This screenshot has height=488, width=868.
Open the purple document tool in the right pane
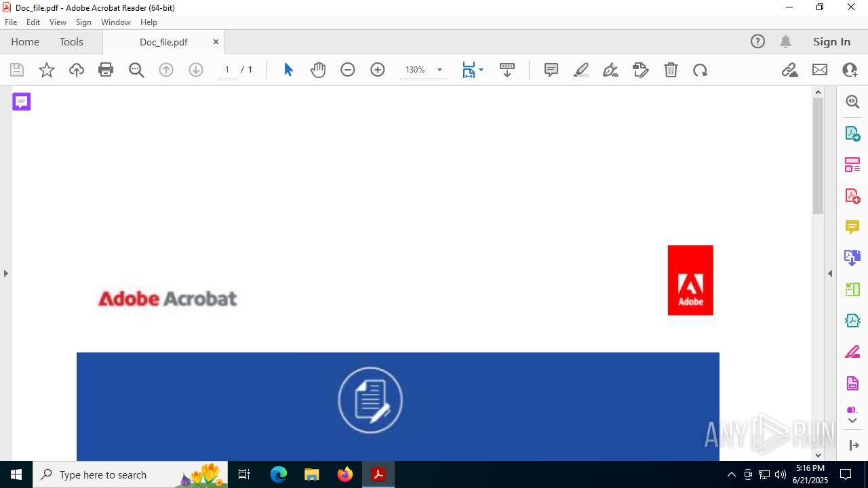[852, 383]
